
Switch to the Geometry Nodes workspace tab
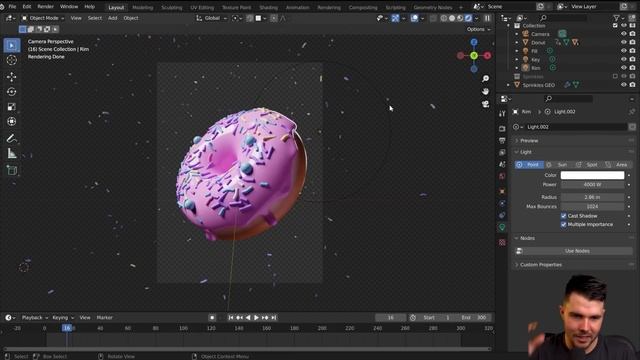(433, 7)
